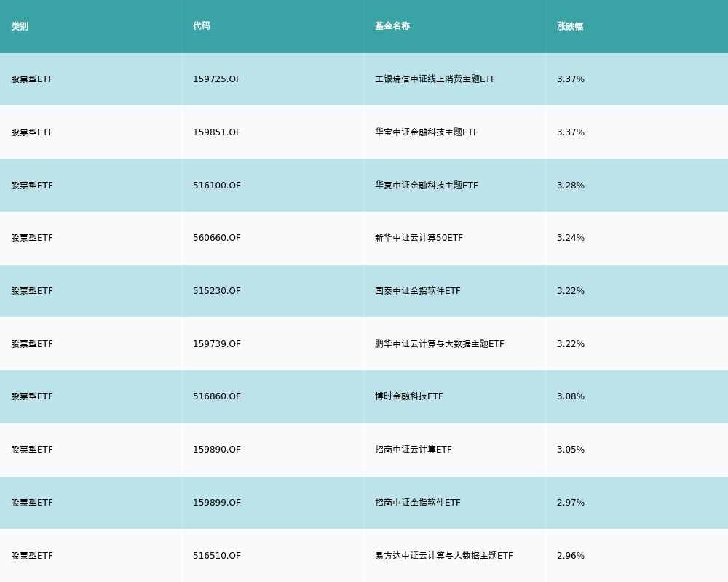Select fund code 516510.OF

217,556
